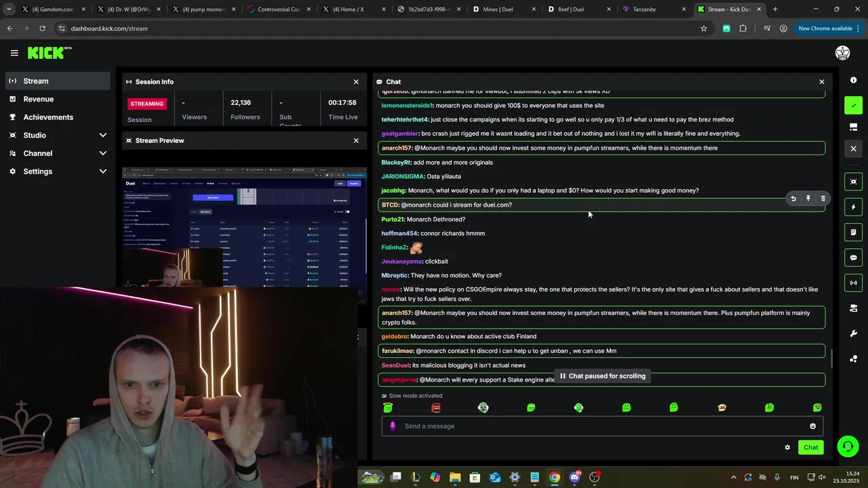Click username hoffman454 in chat

click(399, 233)
